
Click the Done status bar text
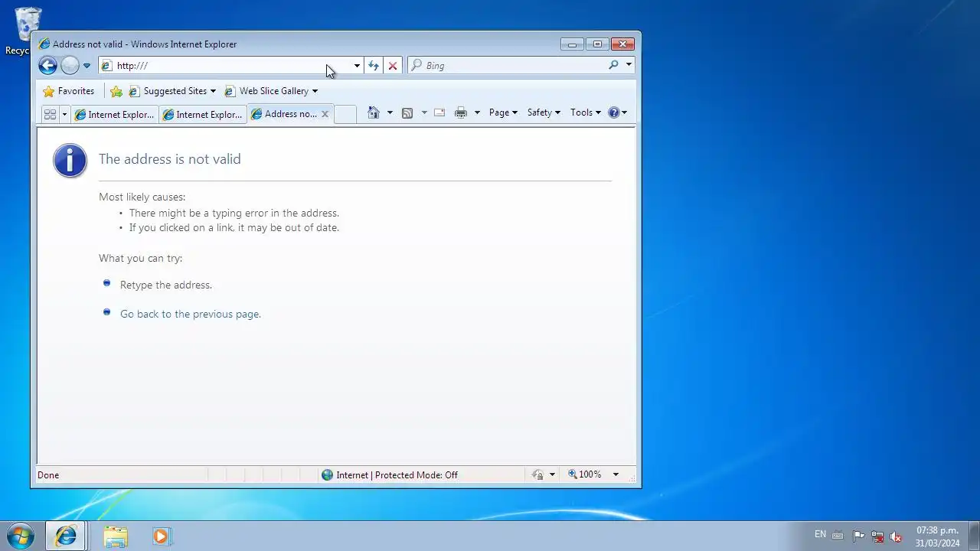(x=48, y=475)
